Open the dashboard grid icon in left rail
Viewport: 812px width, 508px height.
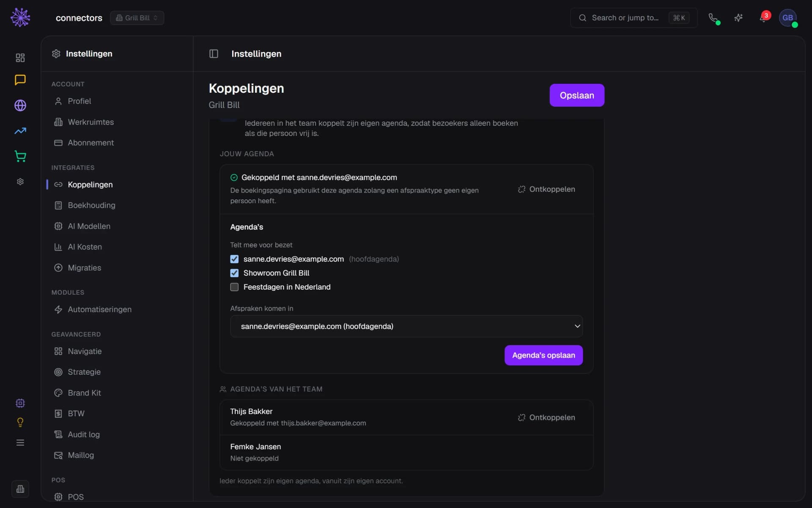[20, 58]
